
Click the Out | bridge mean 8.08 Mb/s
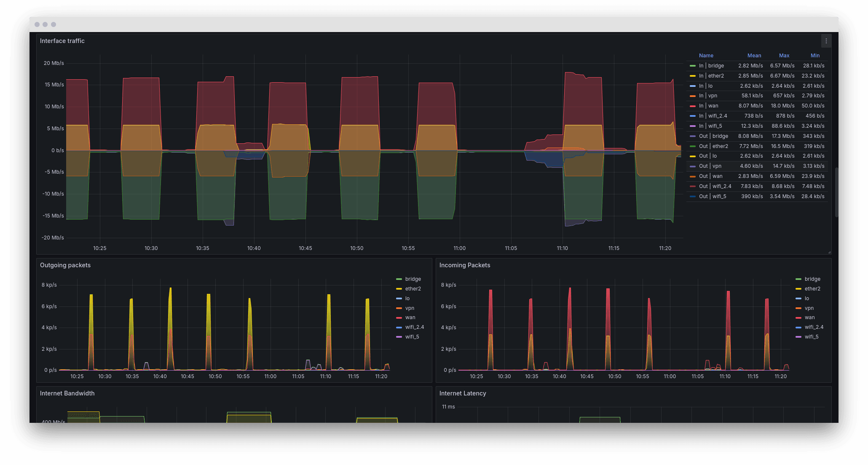click(750, 136)
